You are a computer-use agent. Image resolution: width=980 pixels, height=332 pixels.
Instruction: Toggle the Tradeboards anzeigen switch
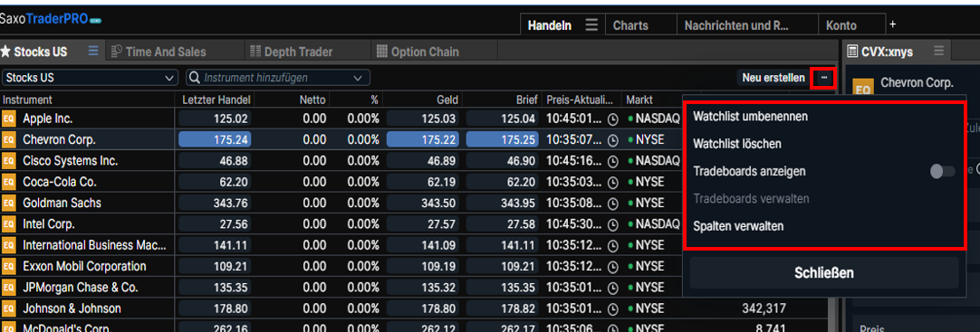click(943, 172)
